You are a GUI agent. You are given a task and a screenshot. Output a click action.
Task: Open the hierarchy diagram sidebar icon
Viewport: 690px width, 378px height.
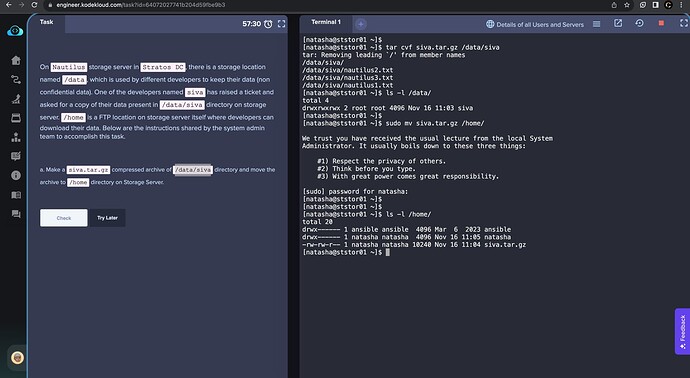16,137
